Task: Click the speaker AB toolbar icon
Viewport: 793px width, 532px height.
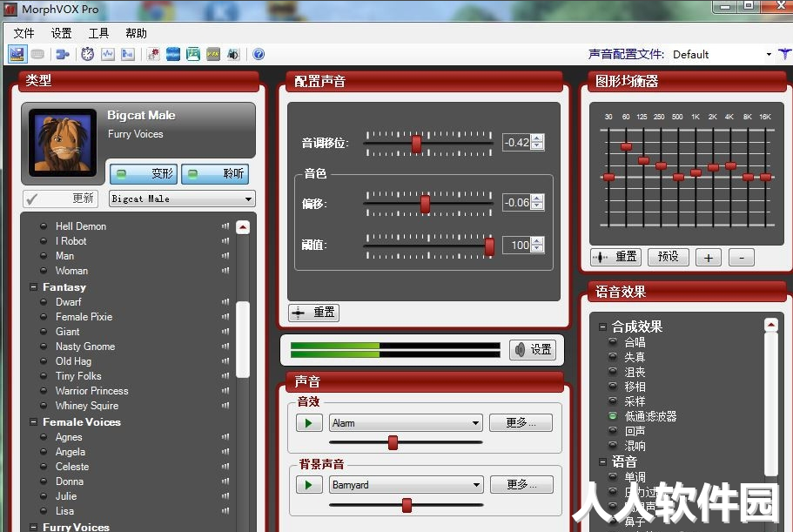Action: point(233,54)
